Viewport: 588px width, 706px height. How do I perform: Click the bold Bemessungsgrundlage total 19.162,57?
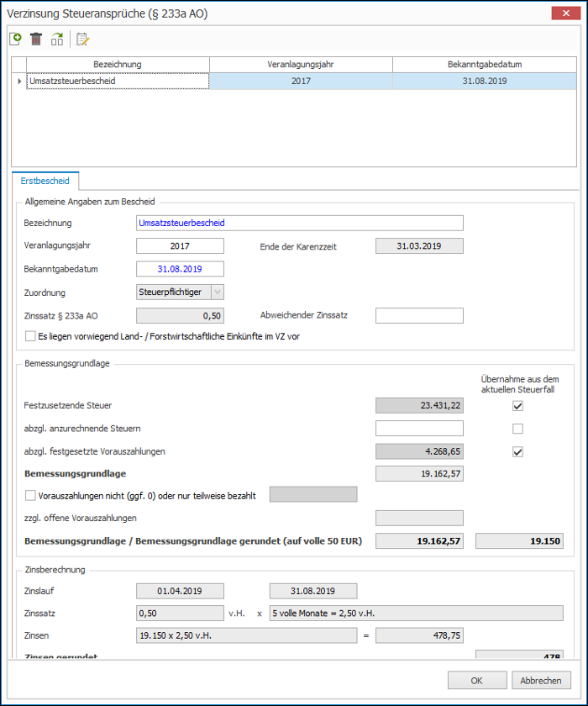point(419,541)
